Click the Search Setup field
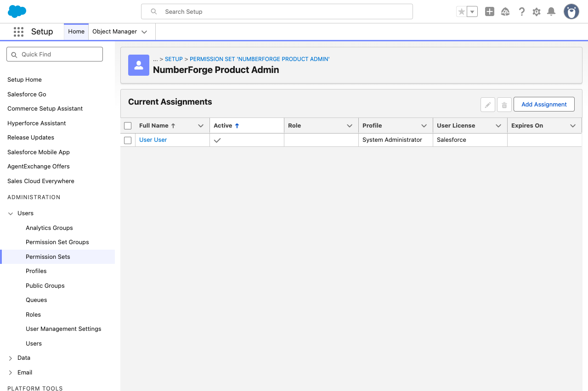Image resolution: width=588 pixels, height=391 pixels. tap(277, 11)
